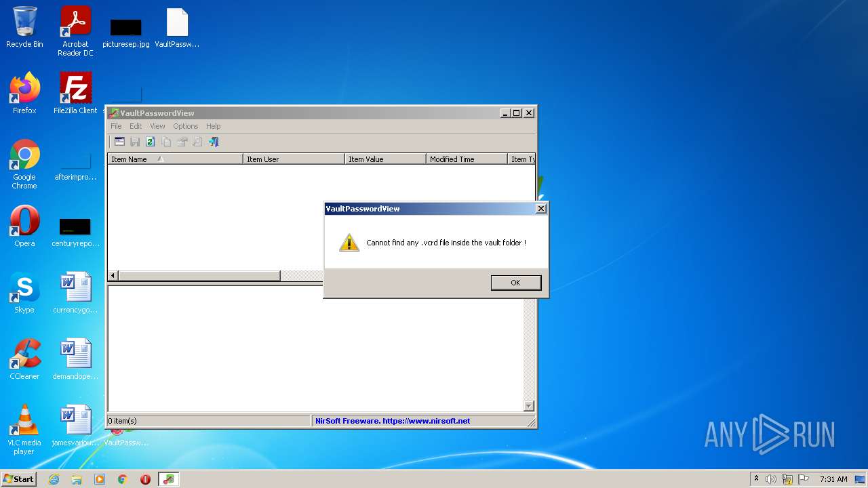Click left arrow of horizontal scrollbar
The height and width of the screenshot is (488, 868).
click(113, 276)
